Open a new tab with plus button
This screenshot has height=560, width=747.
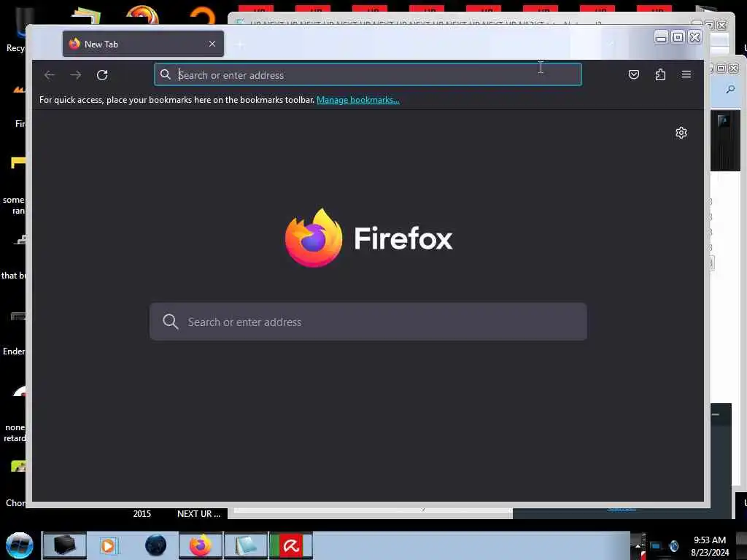(241, 44)
